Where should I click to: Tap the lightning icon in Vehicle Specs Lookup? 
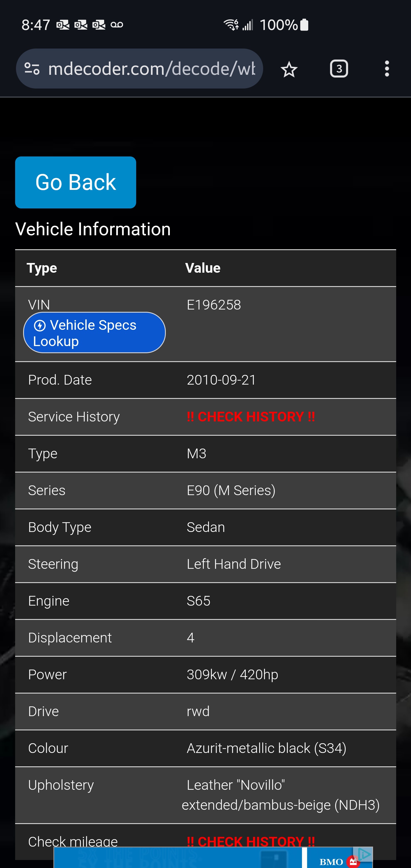40,326
